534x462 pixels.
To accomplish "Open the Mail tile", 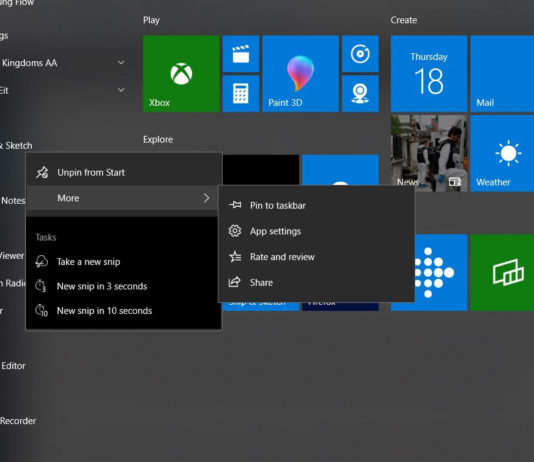I will (502, 74).
